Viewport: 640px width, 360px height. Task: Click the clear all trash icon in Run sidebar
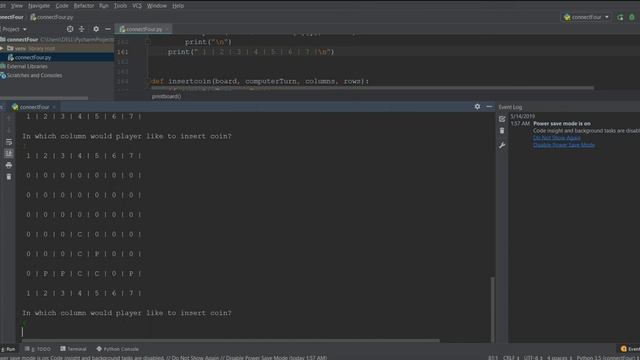click(9, 177)
